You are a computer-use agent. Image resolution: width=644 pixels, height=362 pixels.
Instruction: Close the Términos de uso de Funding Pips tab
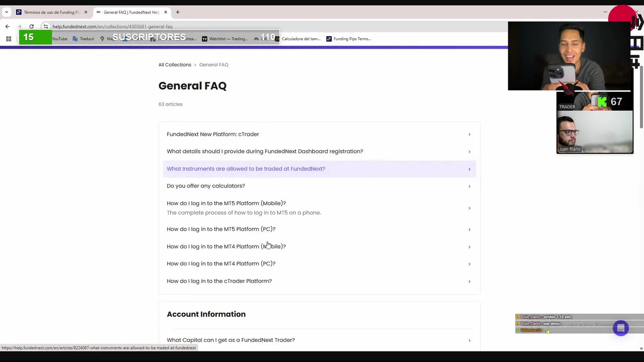coord(86,12)
